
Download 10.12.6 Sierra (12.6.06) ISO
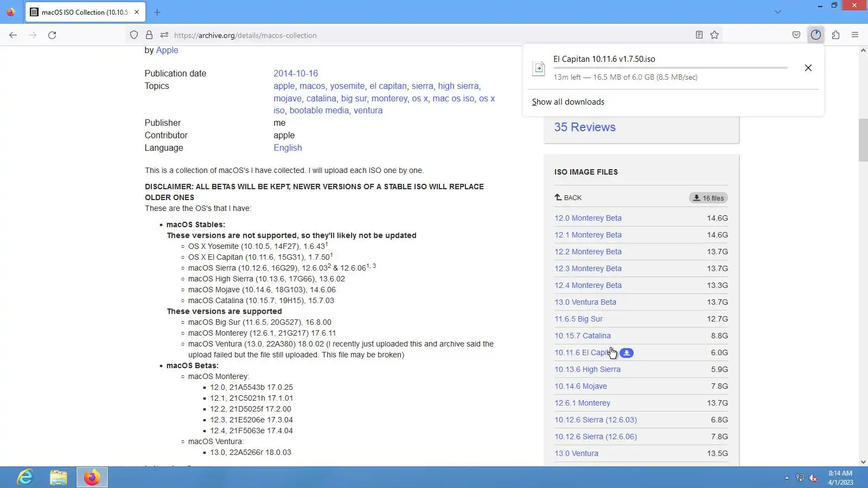pos(596,436)
